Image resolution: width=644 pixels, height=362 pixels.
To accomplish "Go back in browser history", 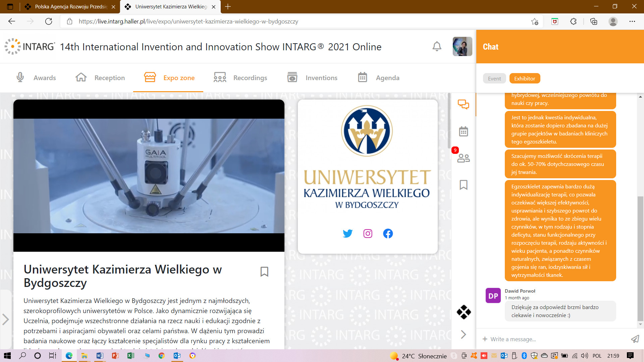I will pos(12,21).
